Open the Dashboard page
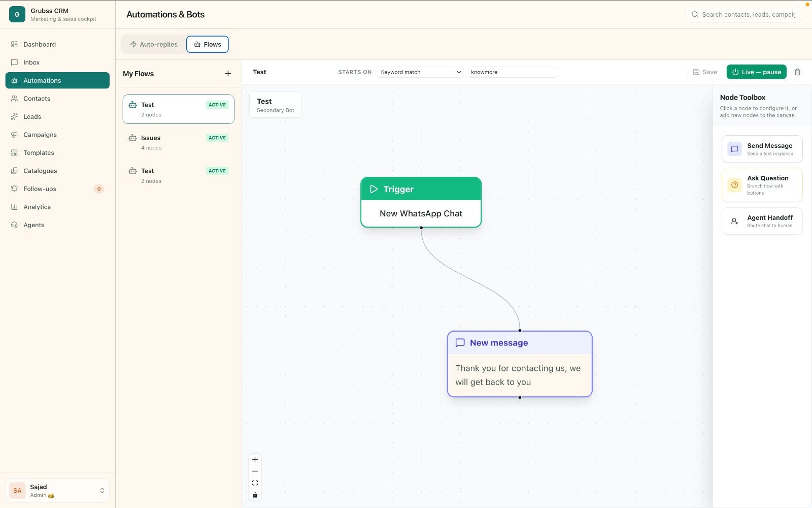Screen dimensions: 812x508 click(57, 44)
